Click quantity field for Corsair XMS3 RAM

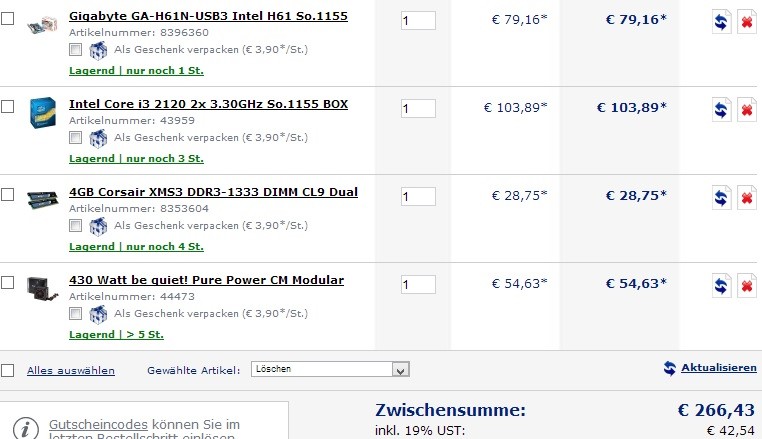point(418,197)
